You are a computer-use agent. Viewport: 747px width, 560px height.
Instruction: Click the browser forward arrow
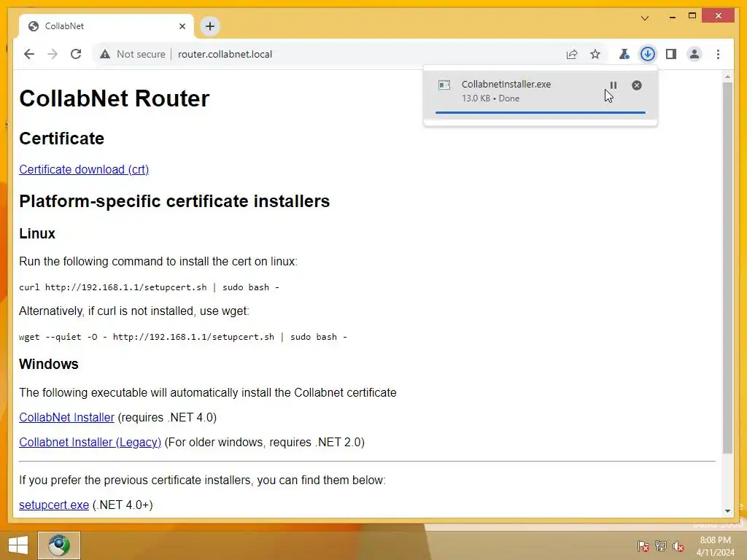point(53,54)
